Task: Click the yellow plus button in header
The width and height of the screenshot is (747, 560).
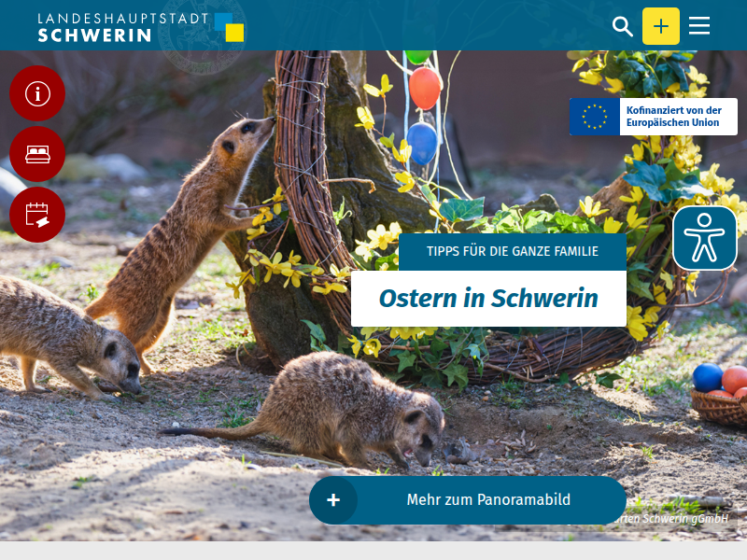Action: [x=661, y=26]
